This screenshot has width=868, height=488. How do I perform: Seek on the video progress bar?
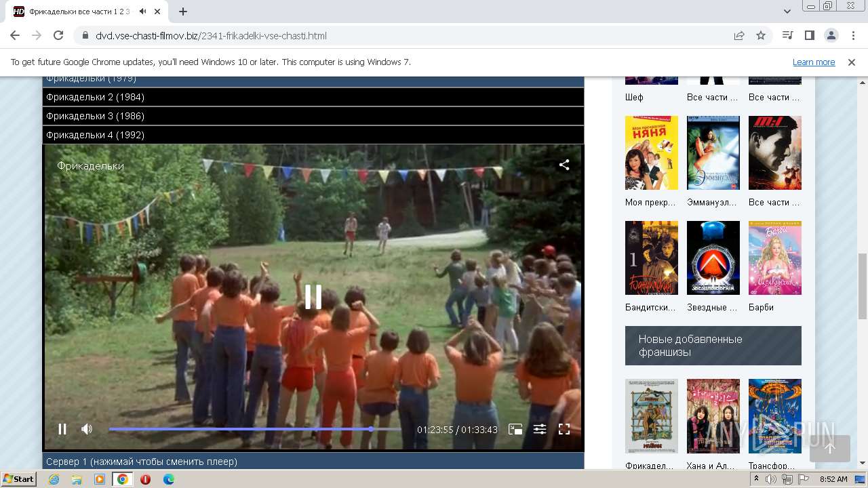click(x=255, y=429)
